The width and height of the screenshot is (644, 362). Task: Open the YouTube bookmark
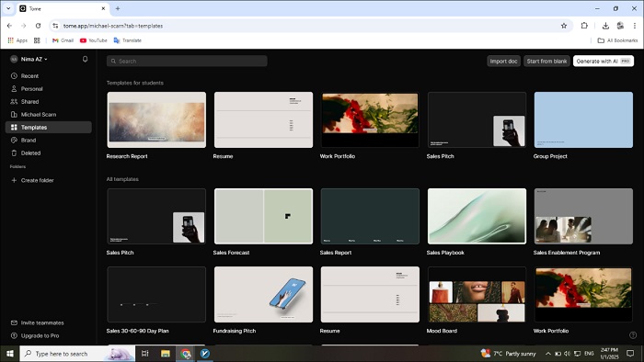point(94,40)
